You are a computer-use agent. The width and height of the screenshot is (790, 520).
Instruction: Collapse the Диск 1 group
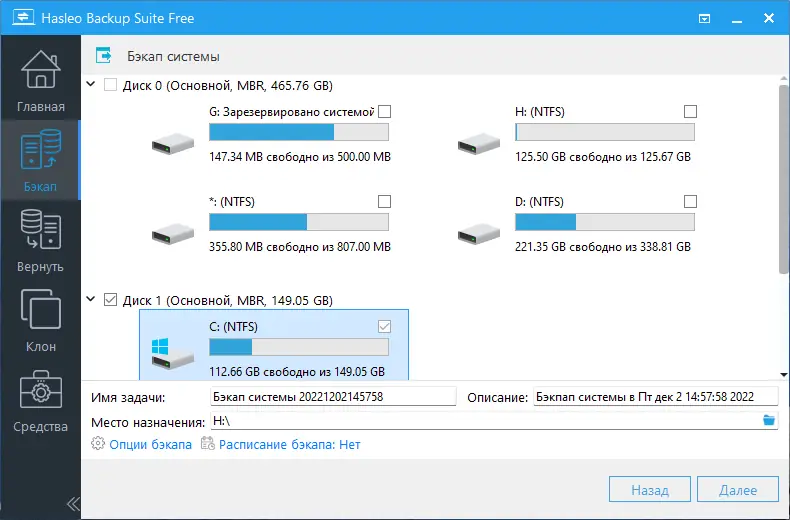point(91,299)
